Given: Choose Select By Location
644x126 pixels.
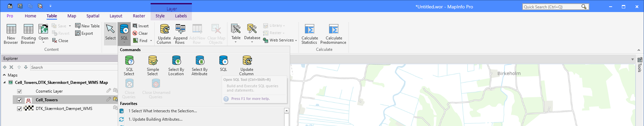Looking at the screenshot, I should click(x=176, y=66).
